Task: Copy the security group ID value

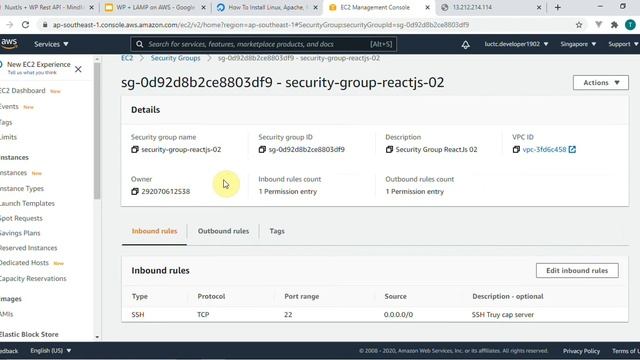Action: (262, 149)
